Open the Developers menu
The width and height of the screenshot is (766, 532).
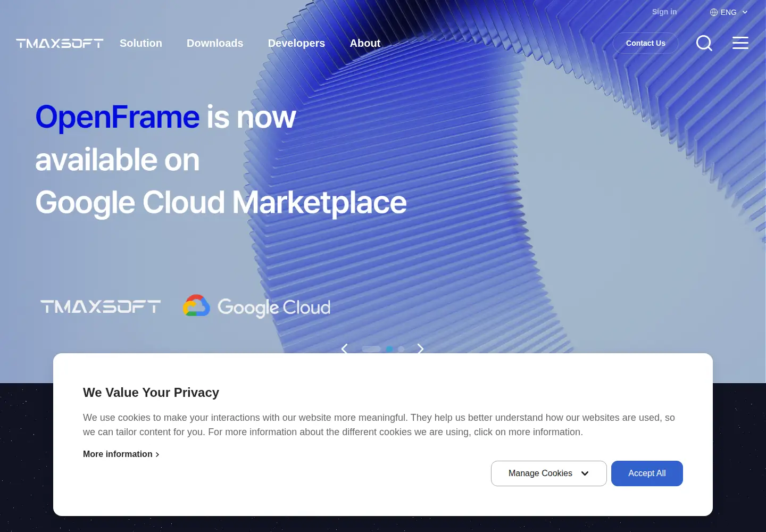click(x=296, y=43)
